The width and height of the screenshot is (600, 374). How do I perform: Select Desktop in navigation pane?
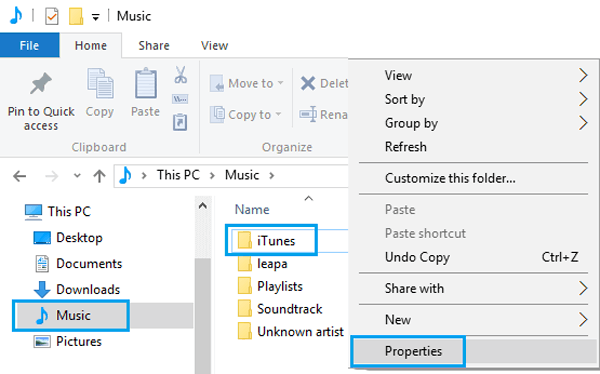coord(68,238)
